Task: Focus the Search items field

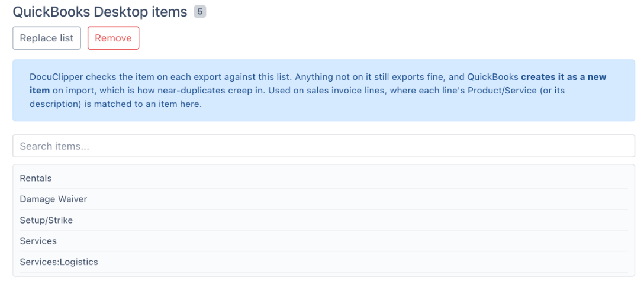Action: coord(324,146)
